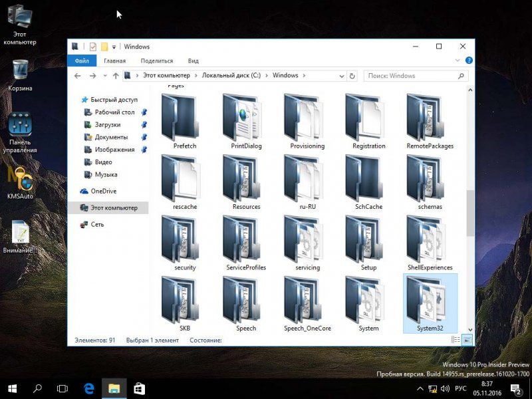The height and width of the screenshot is (399, 532).
Task: Click Этот компьютер in the address breadcrumb
Action: point(167,75)
